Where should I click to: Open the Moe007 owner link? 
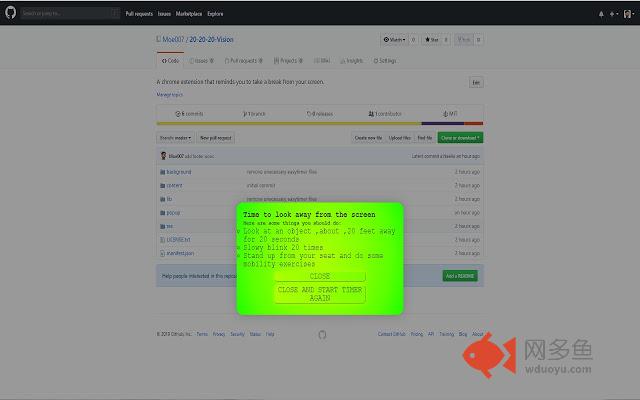pyautogui.click(x=173, y=40)
